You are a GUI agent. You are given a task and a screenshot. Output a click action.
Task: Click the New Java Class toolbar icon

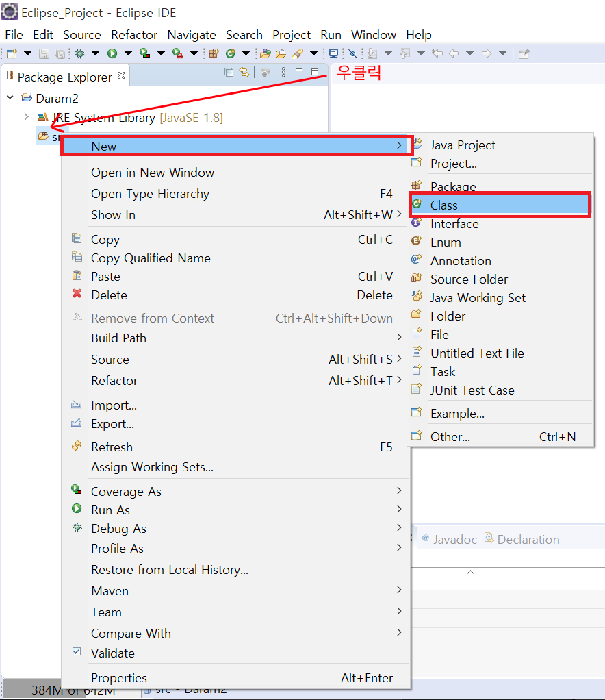pos(231,53)
